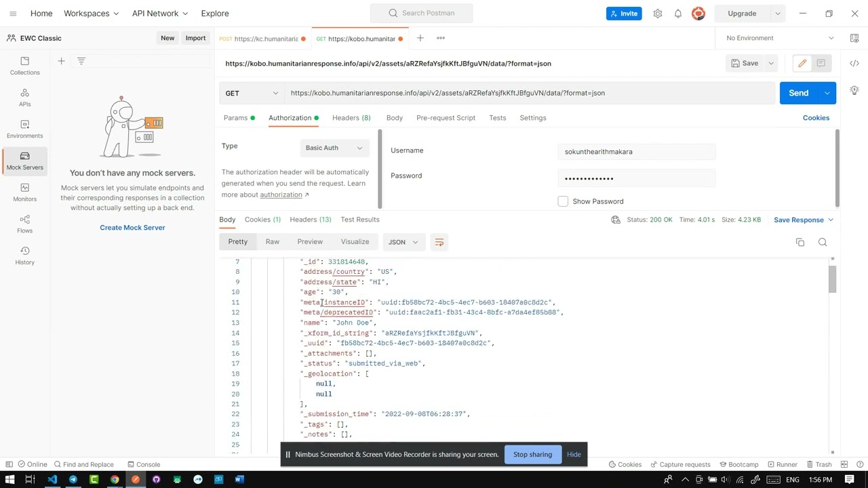The height and width of the screenshot is (488, 868).
Task: Open the Environments sidebar panel
Action: click(x=24, y=129)
